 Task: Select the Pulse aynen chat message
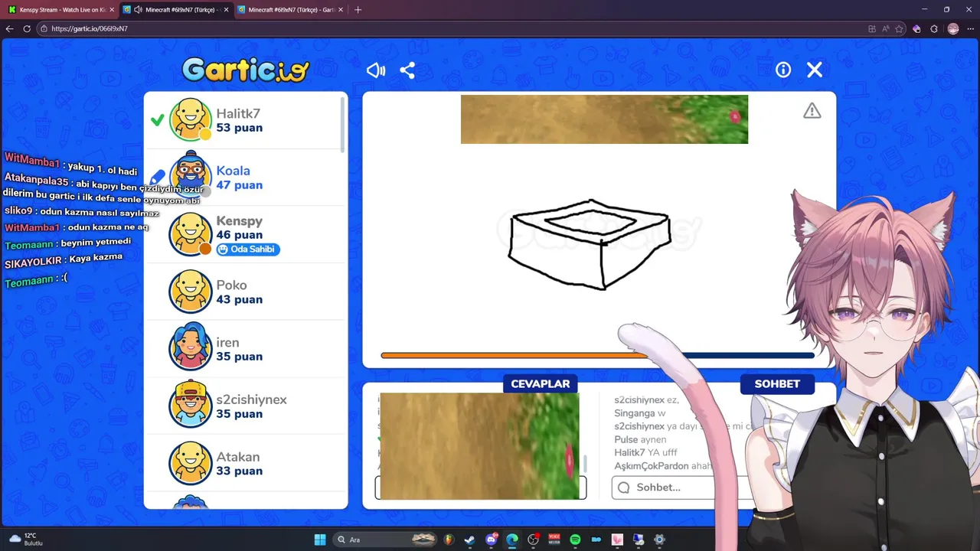(640, 439)
